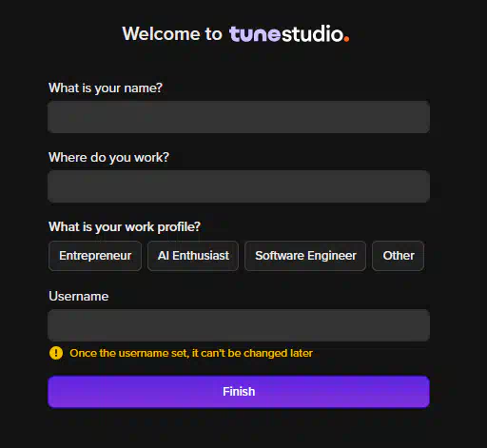Click the 'What is your name?' label
487x448 pixels.
(106, 88)
